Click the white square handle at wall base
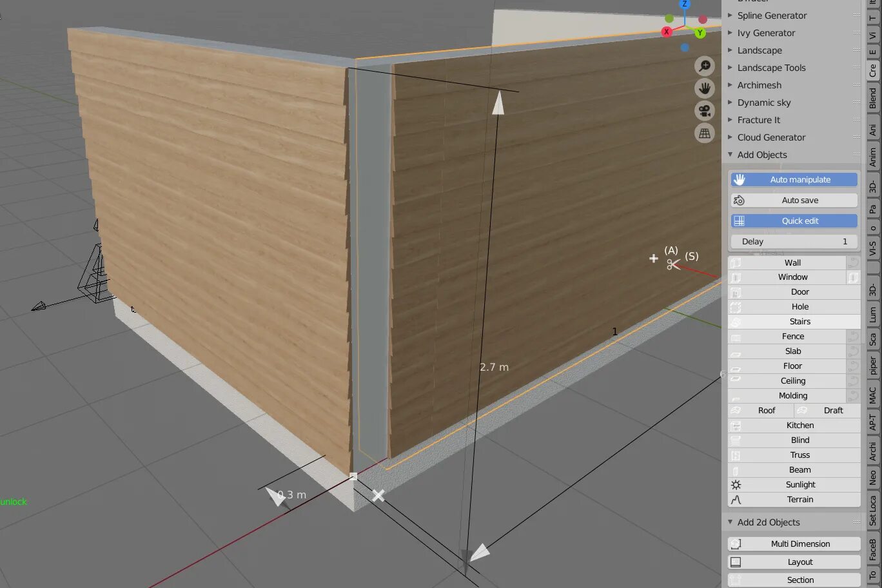The height and width of the screenshot is (588, 882). pyautogui.click(x=353, y=476)
